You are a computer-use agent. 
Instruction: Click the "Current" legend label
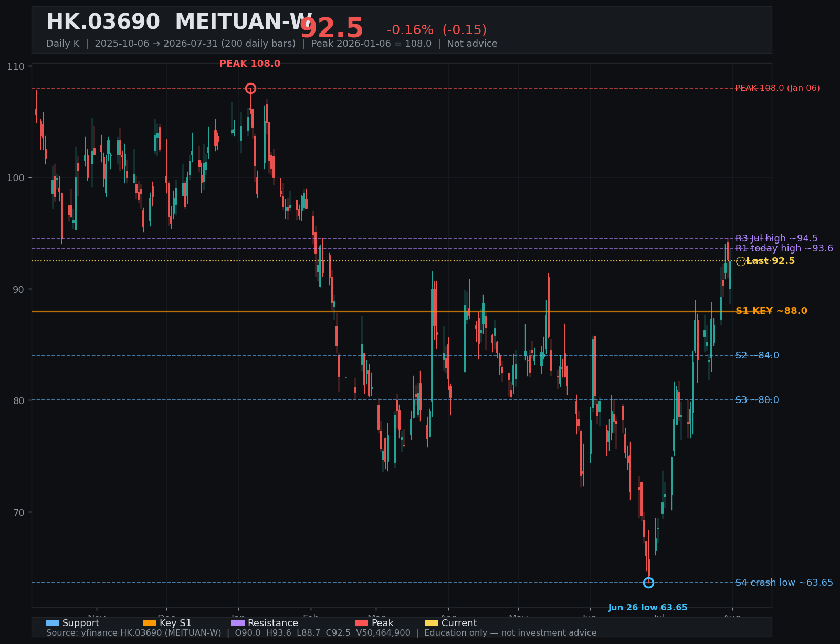[x=459, y=623]
